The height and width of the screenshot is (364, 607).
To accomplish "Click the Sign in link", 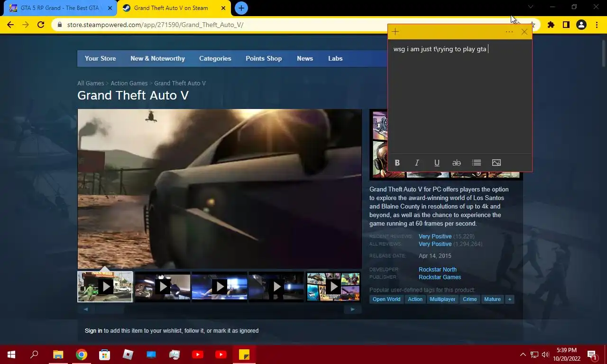I will coord(93,331).
